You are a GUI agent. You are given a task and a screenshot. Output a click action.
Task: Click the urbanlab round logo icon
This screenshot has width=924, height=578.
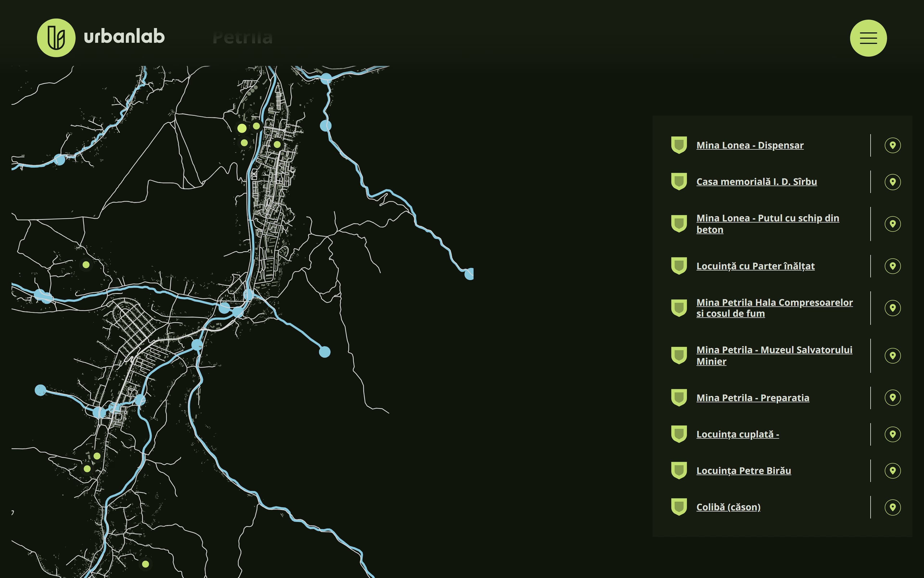pyautogui.click(x=56, y=38)
